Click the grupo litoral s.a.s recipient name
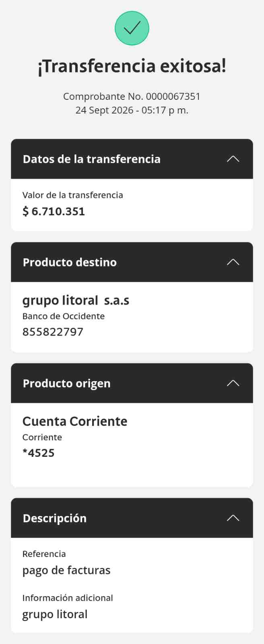This screenshot has width=264, height=644. pos(76,301)
